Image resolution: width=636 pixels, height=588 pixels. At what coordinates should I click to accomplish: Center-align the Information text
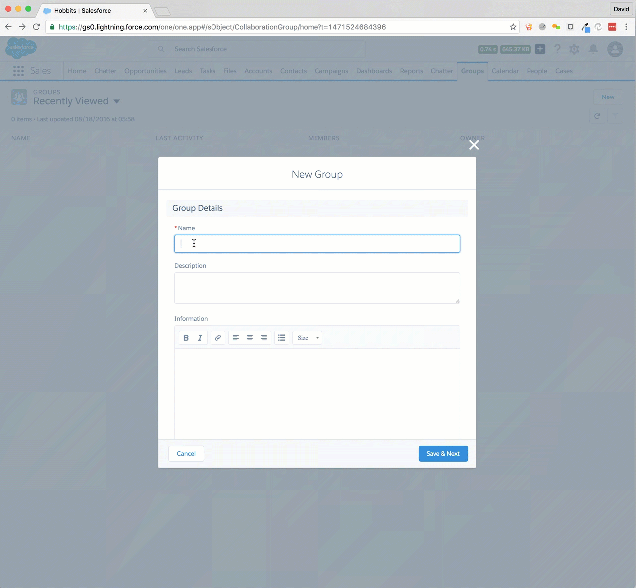point(250,338)
